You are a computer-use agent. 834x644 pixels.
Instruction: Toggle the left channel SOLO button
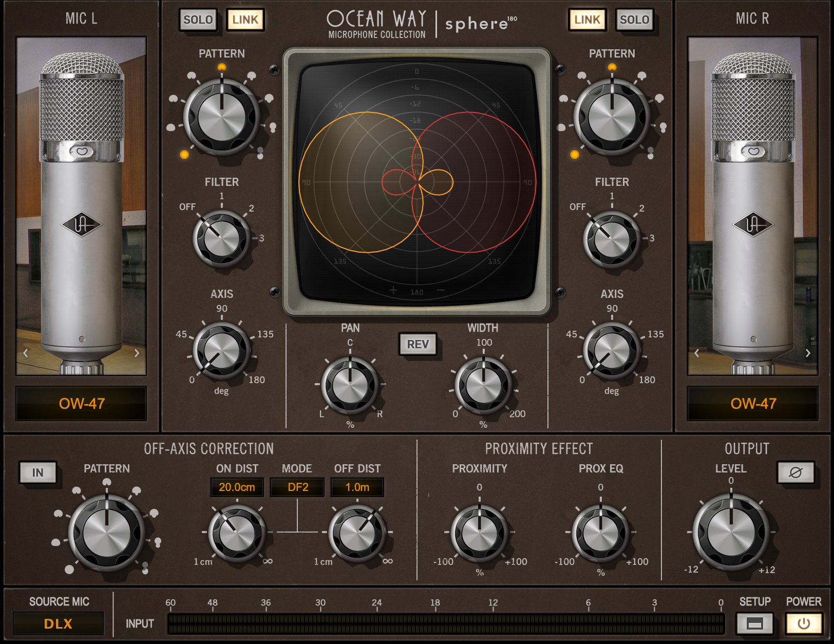[x=198, y=20]
